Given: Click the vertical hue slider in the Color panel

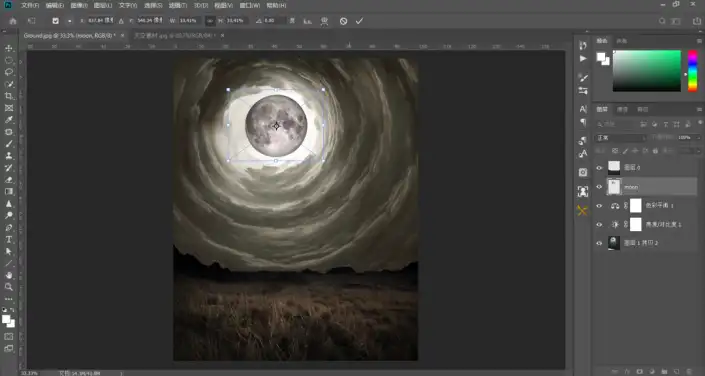Looking at the screenshot, I should click(693, 71).
